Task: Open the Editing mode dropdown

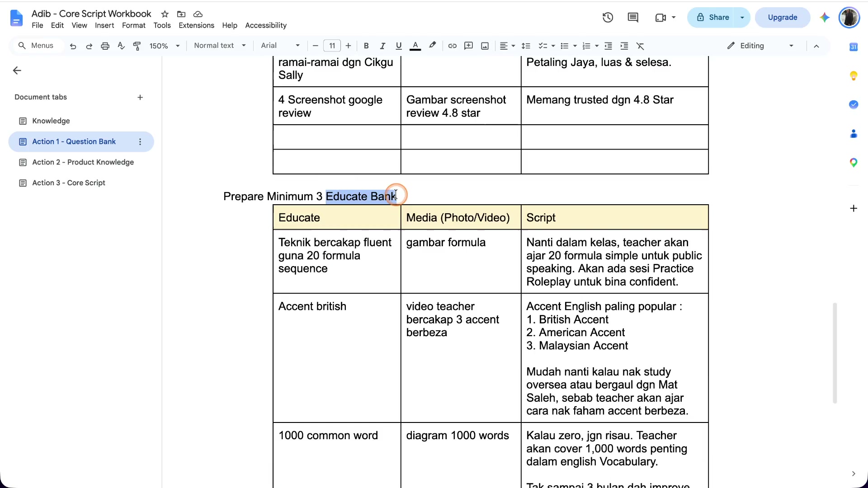Action: click(x=760, y=46)
